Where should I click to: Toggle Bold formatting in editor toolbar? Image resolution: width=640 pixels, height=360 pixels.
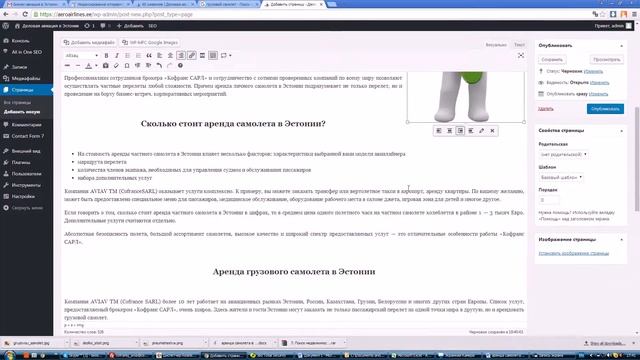[x=106, y=56]
